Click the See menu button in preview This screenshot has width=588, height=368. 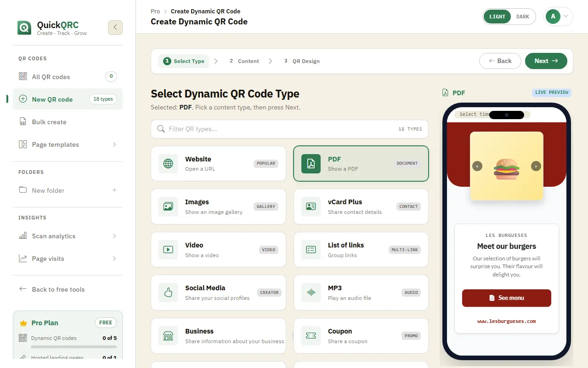coord(507,298)
